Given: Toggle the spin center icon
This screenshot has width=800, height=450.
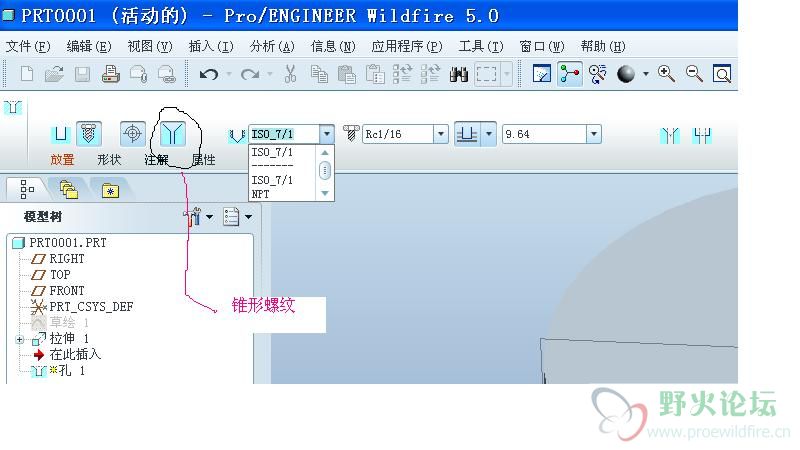Looking at the screenshot, I should pyautogui.click(x=570, y=74).
